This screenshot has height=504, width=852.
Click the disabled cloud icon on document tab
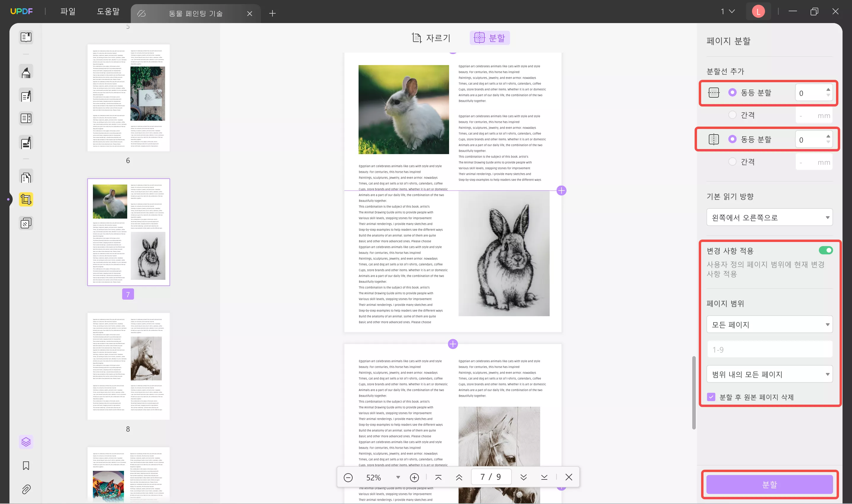coord(141,13)
